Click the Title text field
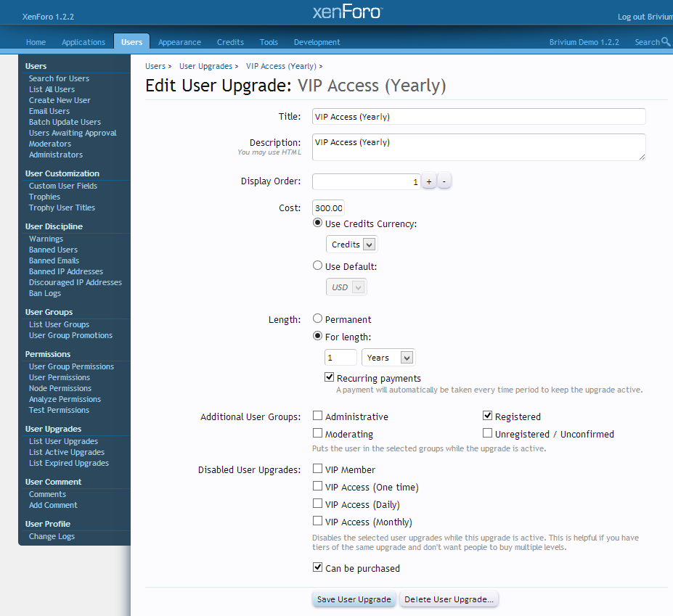The width and height of the screenshot is (673, 616). coord(478,117)
